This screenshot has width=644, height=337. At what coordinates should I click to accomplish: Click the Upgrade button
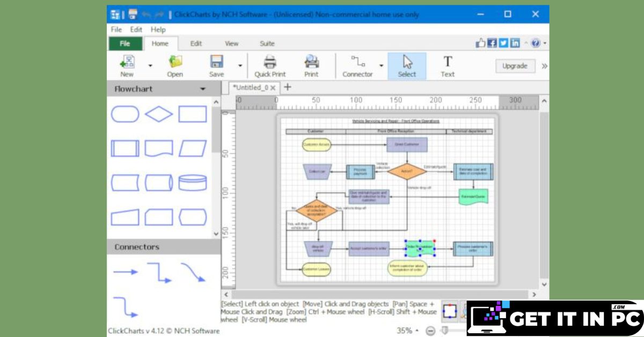[x=515, y=66]
